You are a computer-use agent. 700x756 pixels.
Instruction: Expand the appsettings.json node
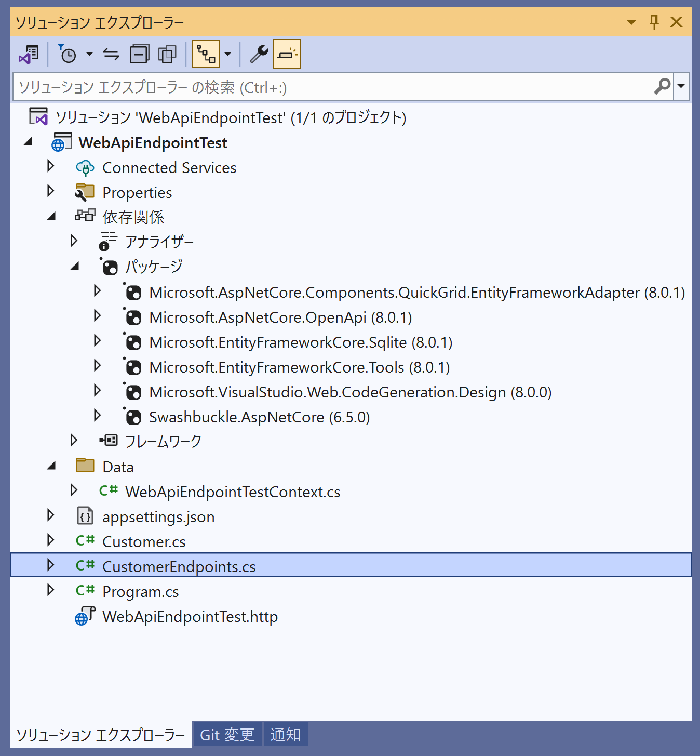click(x=50, y=515)
